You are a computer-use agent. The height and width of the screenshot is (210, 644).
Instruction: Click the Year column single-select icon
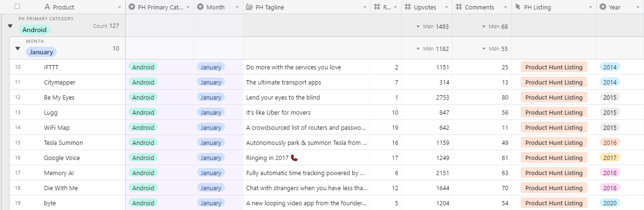pos(603,7)
